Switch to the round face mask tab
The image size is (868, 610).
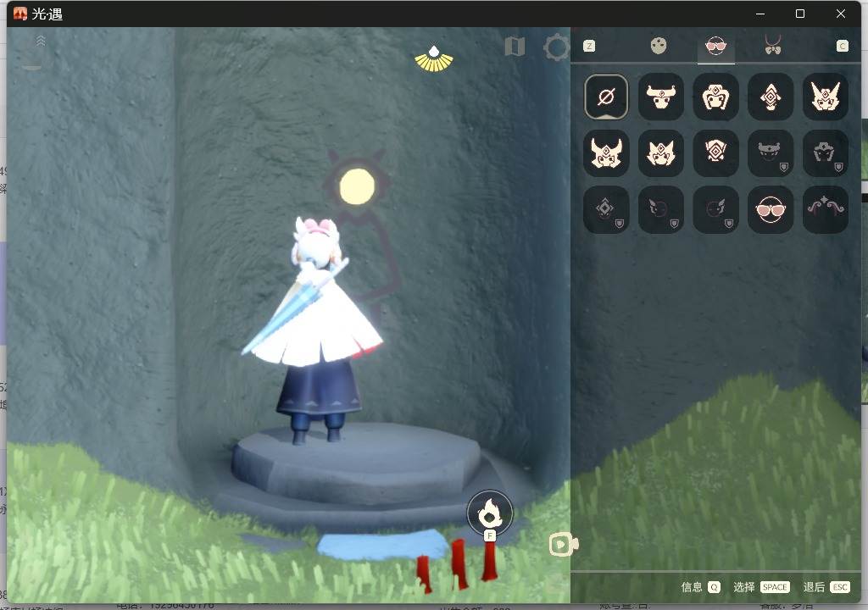click(x=659, y=46)
